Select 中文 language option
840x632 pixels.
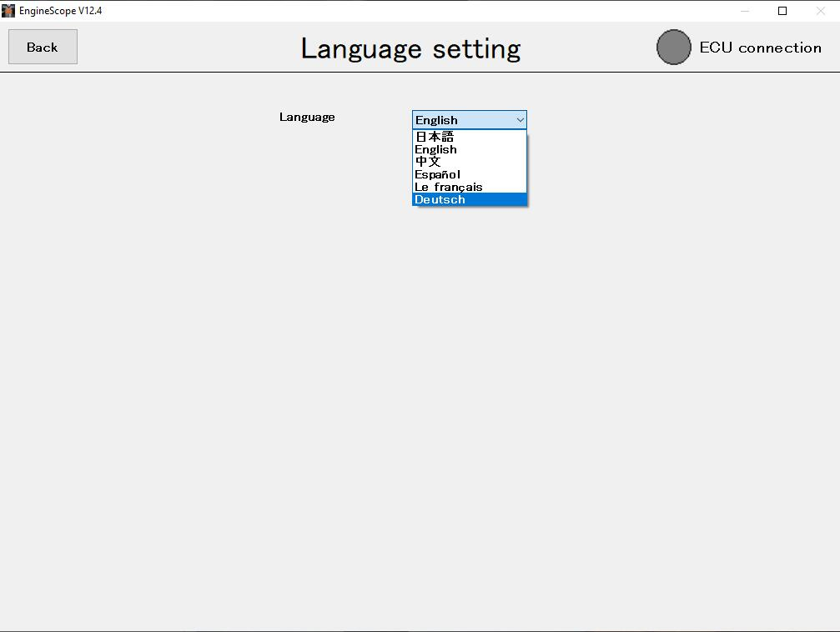[470, 162]
